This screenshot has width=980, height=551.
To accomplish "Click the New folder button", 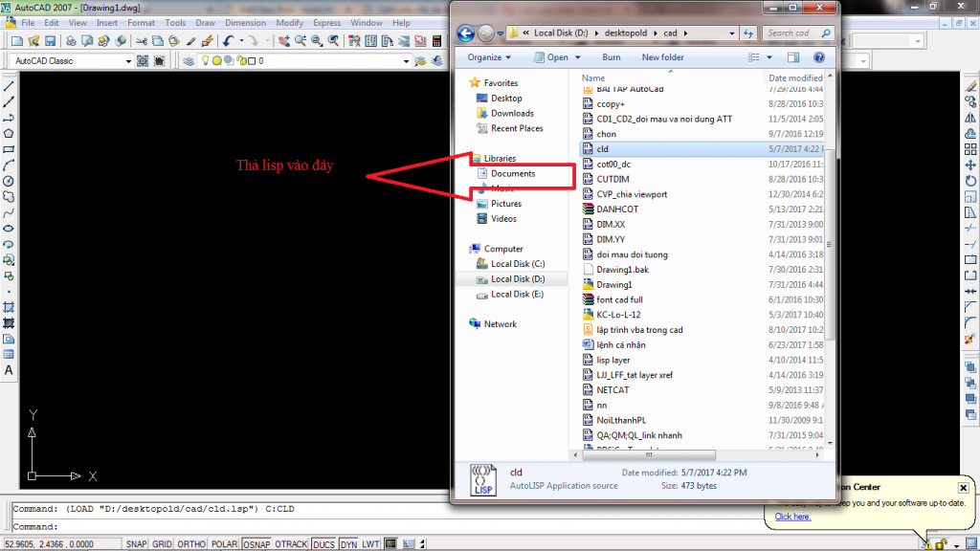I will [x=662, y=57].
